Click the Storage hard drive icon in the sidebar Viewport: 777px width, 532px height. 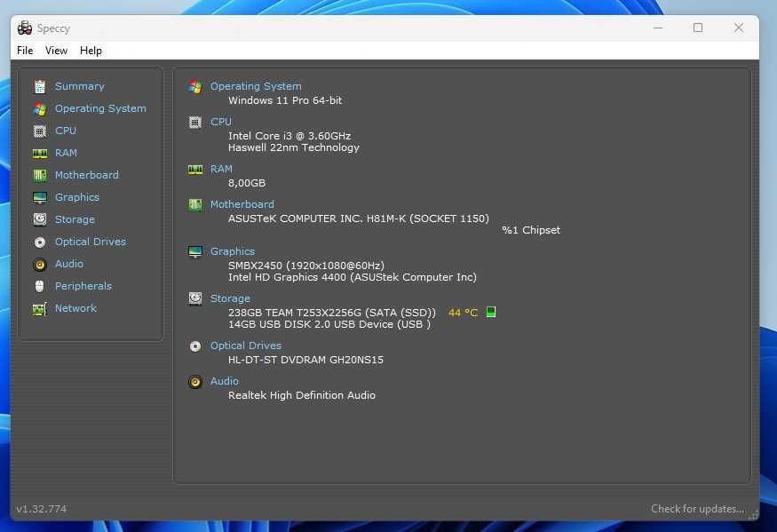pos(40,219)
